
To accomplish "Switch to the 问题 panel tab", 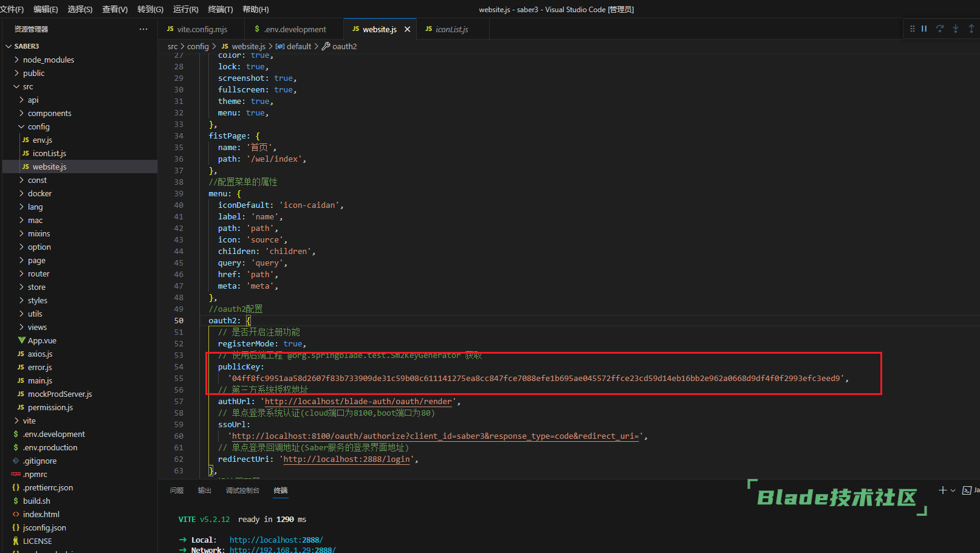I will (177, 490).
